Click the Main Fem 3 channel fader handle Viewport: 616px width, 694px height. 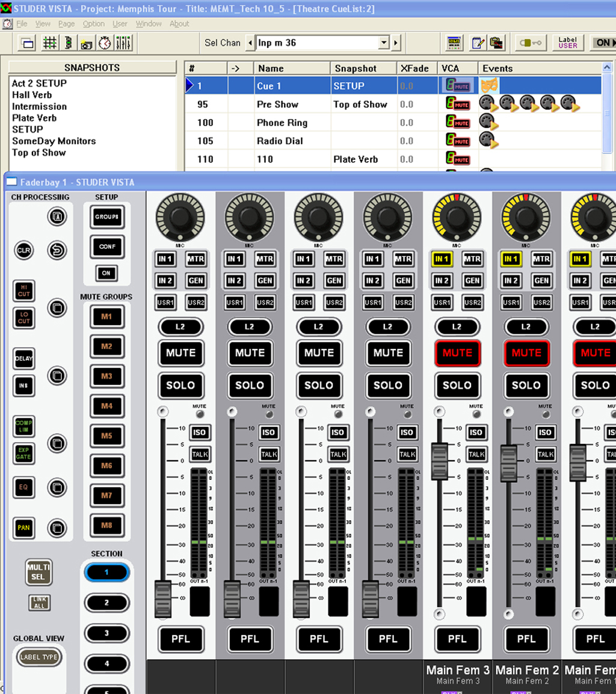click(439, 461)
